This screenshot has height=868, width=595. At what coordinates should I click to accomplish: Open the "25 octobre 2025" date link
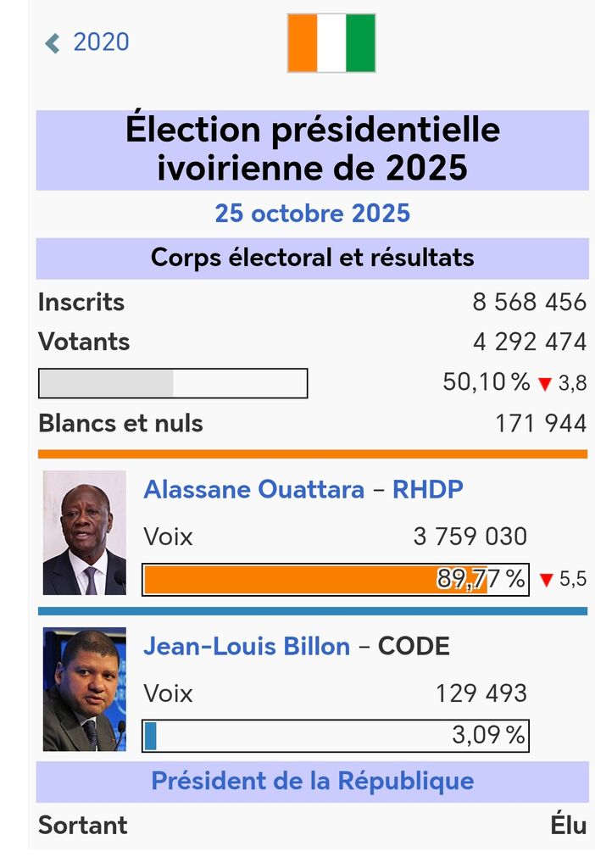[312, 213]
